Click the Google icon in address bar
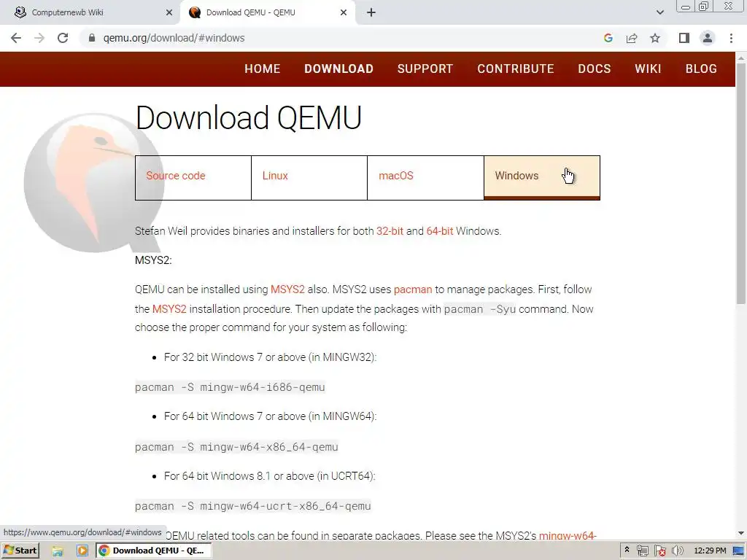Image resolution: width=747 pixels, height=560 pixels. point(608,38)
